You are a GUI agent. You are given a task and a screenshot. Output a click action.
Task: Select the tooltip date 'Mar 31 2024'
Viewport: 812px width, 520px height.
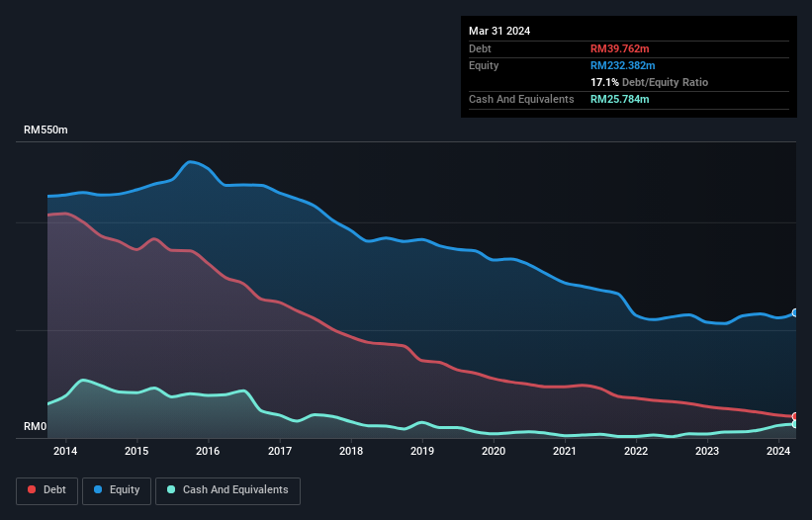click(499, 31)
